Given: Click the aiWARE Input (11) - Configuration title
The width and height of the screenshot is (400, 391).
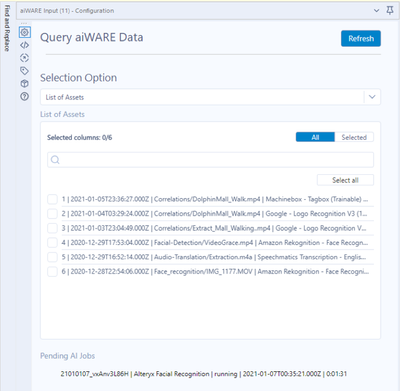Looking at the screenshot, I should 67,11.
